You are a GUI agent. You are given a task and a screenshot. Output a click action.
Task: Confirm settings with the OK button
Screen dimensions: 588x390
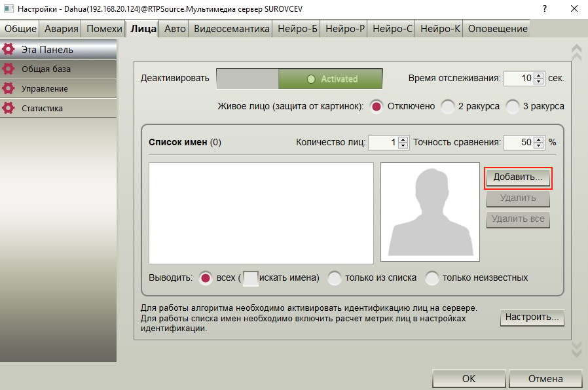point(469,379)
